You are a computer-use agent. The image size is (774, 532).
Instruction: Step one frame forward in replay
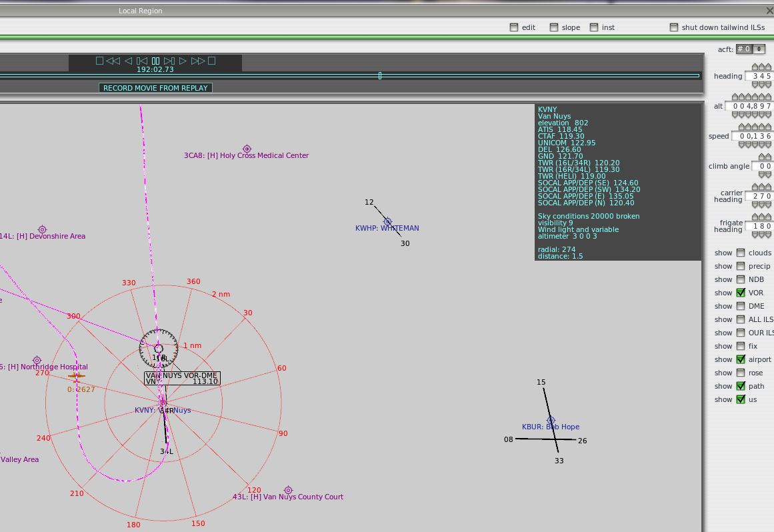pos(169,61)
